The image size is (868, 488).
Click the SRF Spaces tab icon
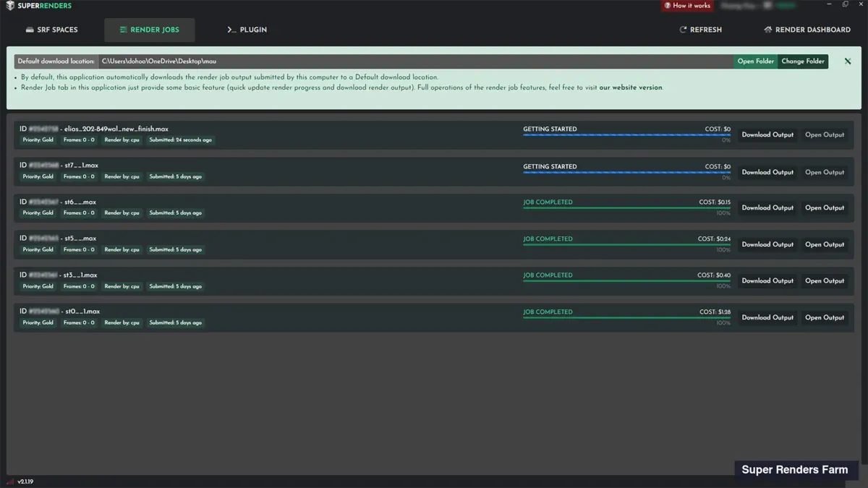click(x=30, y=30)
